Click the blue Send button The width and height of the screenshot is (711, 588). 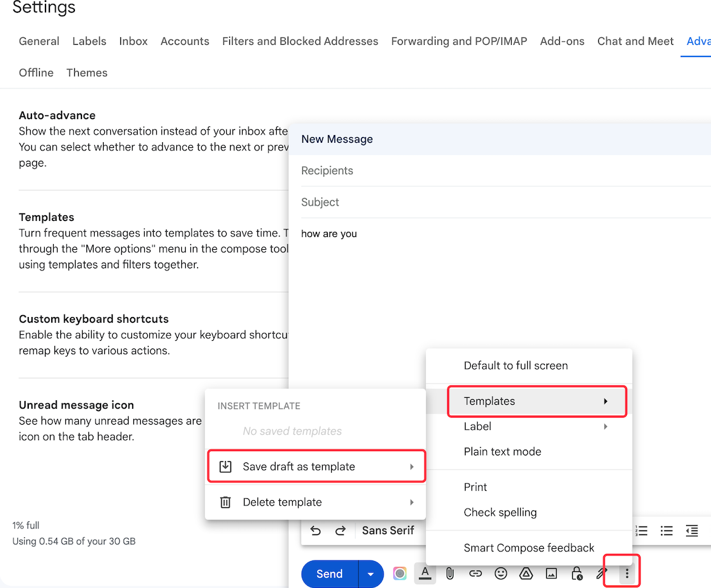pyautogui.click(x=330, y=574)
